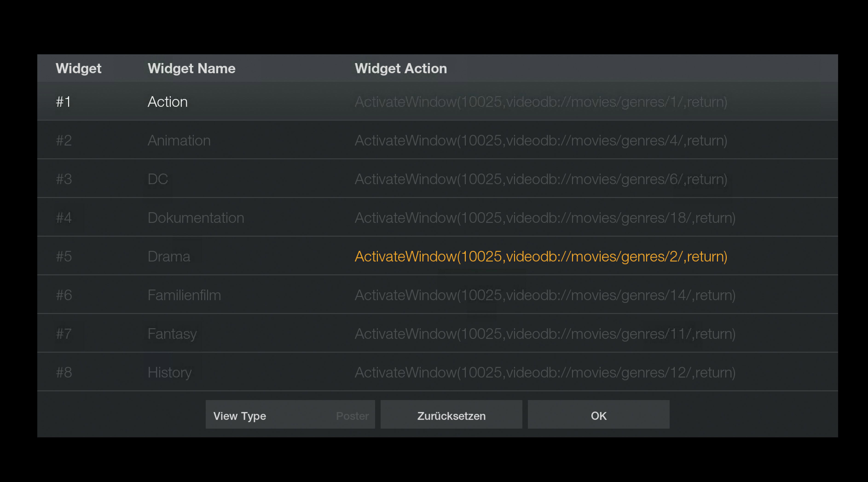The width and height of the screenshot is (868, 482).
Task: Click the genres/4/ widget action
Action: pos(541,141)
